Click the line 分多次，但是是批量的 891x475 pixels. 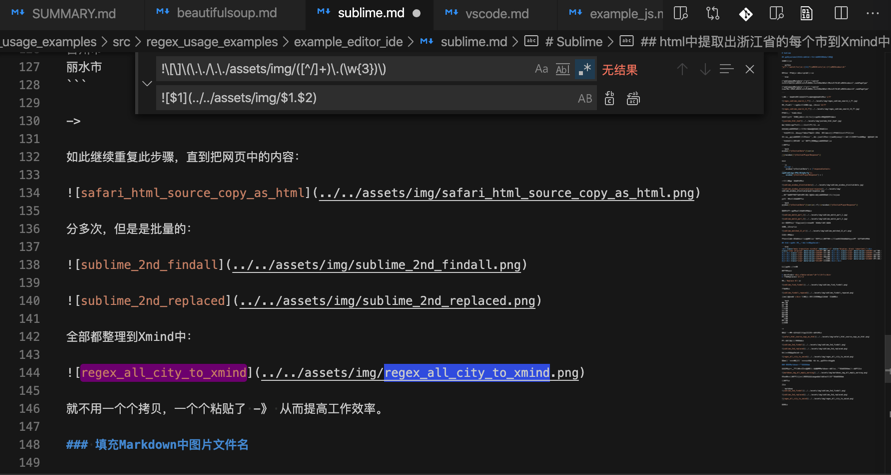129,229
